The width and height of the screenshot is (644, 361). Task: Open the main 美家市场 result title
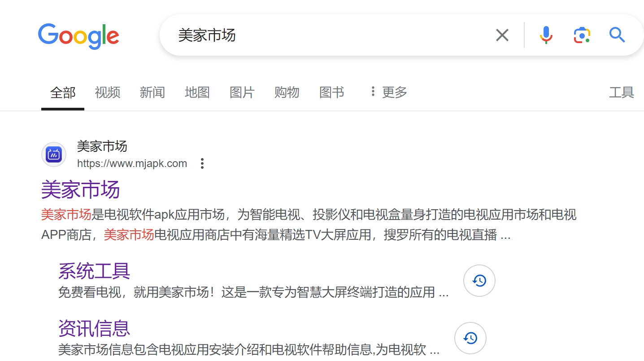tap(80, 189)
